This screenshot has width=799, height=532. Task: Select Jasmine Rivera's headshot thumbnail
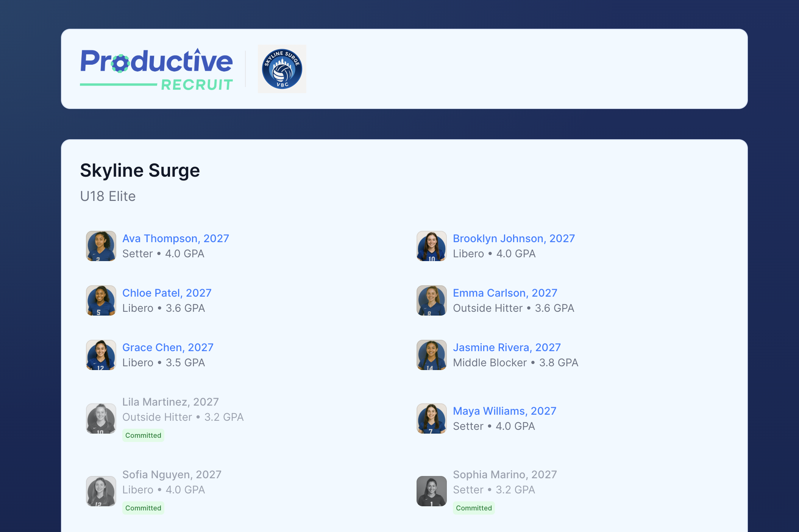[x=431, y=355]
